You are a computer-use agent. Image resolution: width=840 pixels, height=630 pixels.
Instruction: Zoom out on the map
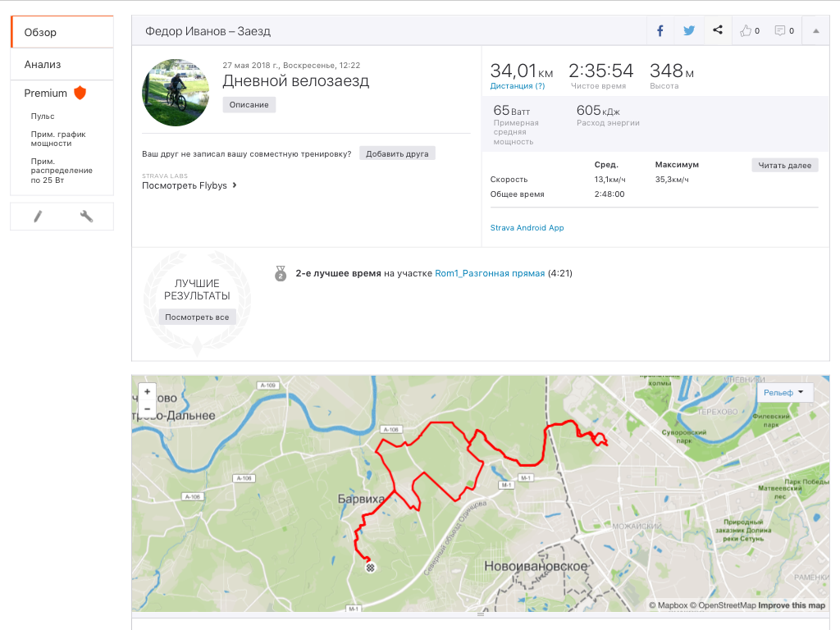click(147, 409)
